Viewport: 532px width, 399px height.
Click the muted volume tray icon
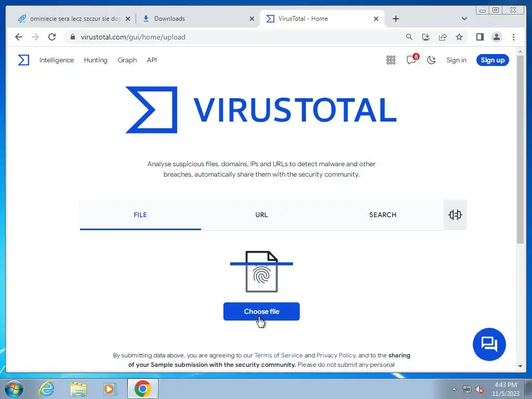tap(480, 389)
